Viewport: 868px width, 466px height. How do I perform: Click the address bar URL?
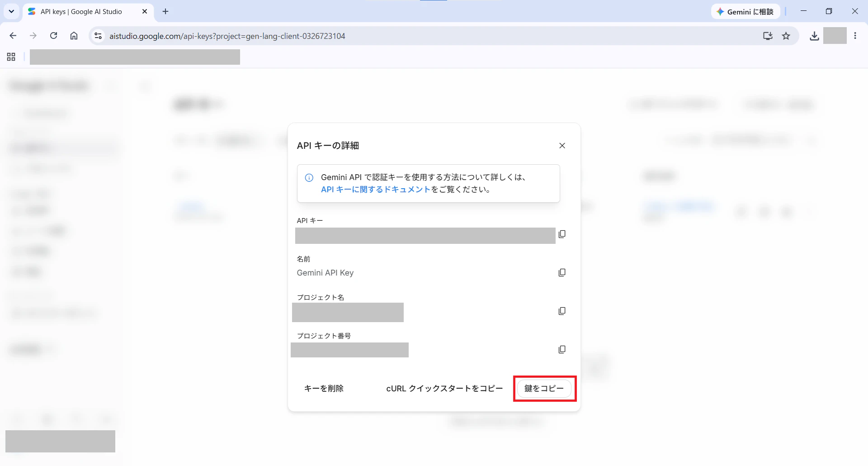point(227,36)
